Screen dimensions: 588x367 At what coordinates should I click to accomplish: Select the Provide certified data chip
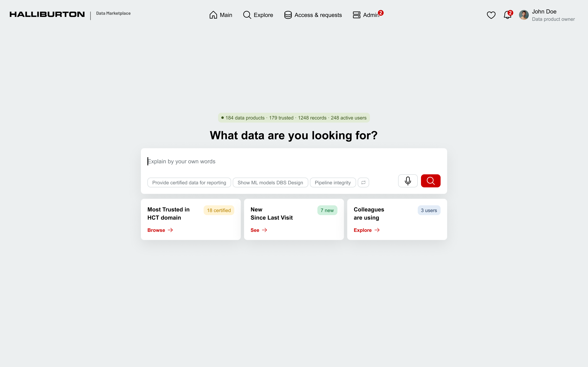click(x=189, y=182)
